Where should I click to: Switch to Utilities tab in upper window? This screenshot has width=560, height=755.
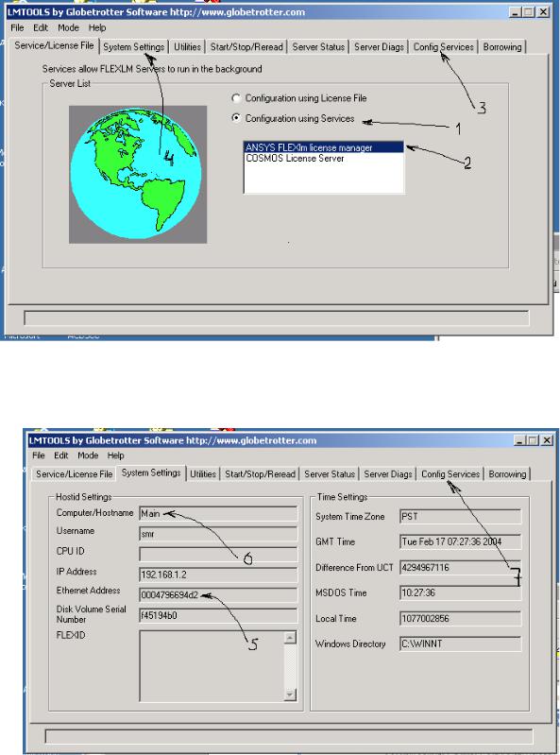tap(187, 47)
